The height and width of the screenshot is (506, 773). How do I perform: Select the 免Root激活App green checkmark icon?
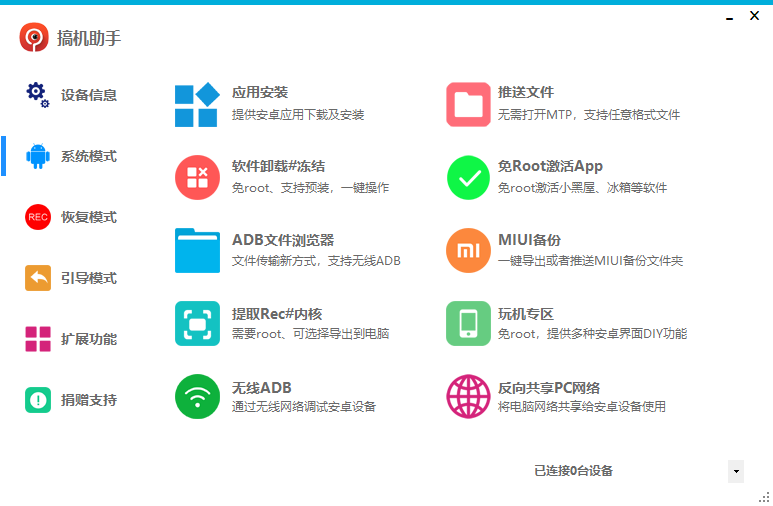coord(468,178)
